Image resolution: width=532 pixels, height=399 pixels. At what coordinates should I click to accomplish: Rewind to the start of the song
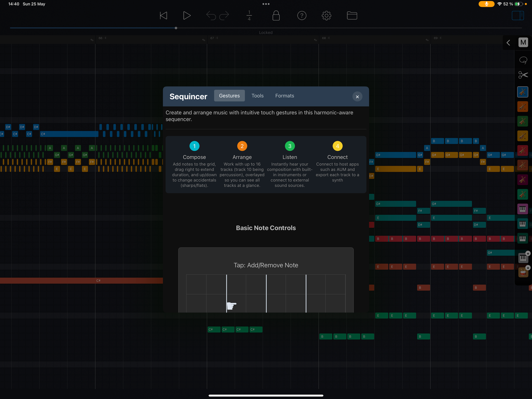coord(164,16)
